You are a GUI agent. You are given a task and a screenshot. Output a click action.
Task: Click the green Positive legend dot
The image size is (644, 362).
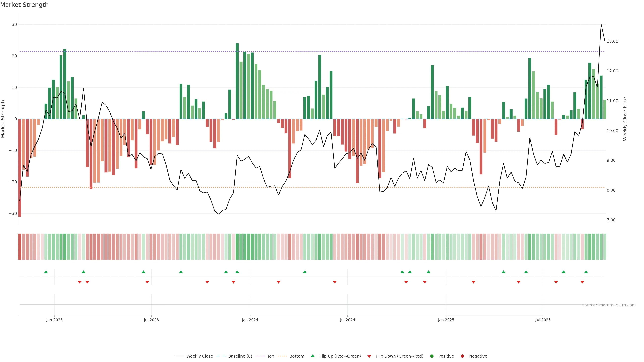tap(432, 356)
